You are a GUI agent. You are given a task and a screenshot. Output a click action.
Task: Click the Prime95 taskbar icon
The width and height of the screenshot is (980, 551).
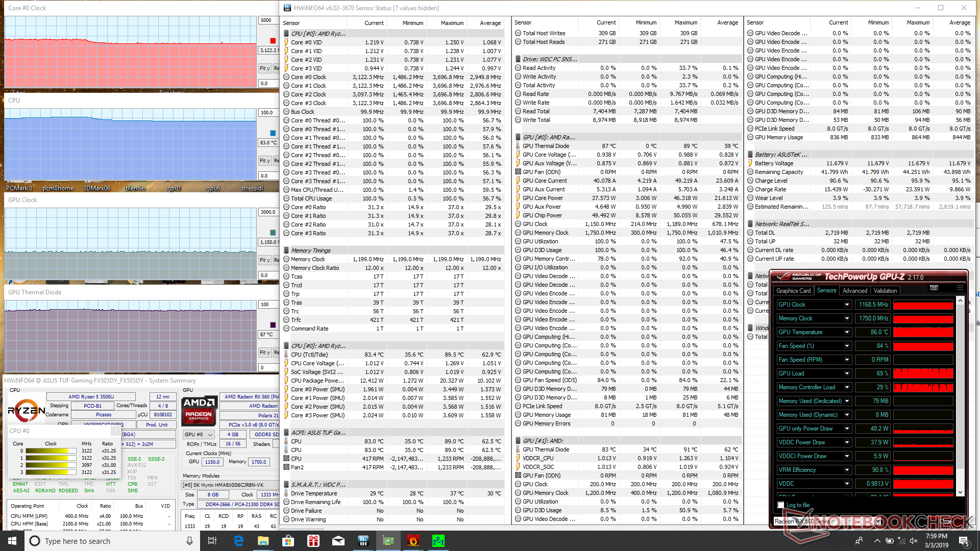[x=438, y=541]
